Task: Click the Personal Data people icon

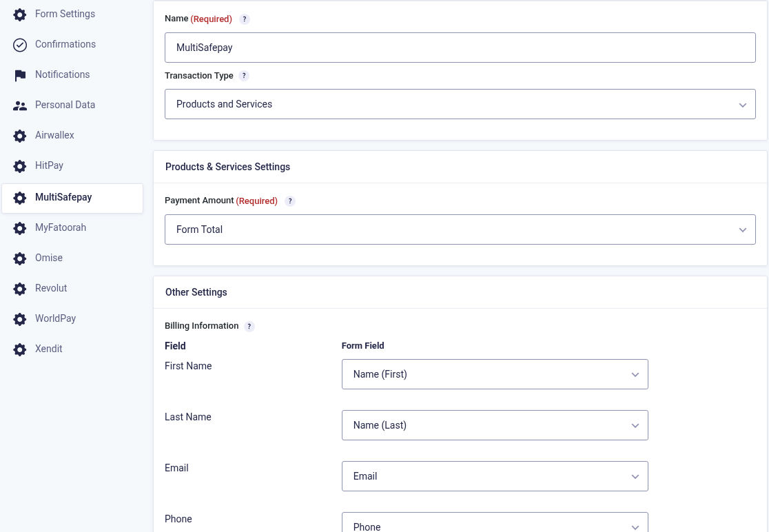Action: click(19, 105)
